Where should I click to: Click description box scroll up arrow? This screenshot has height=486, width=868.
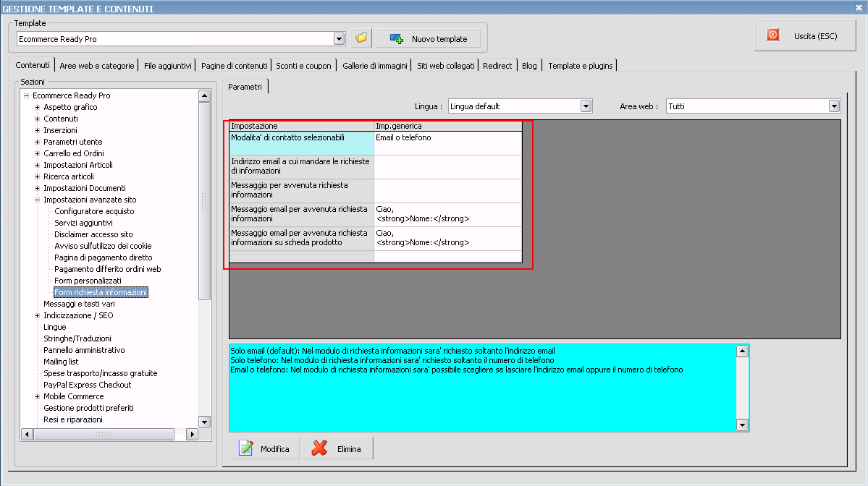click(x=742, y=351)
